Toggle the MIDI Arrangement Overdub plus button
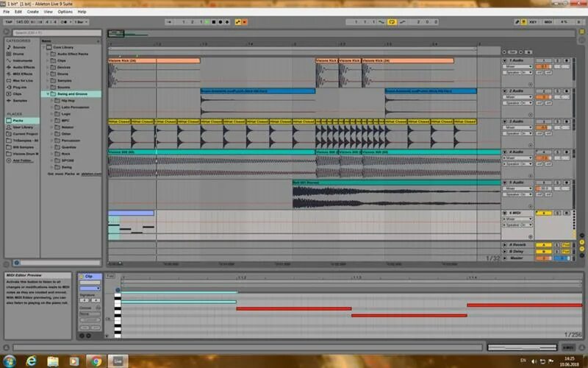This screenshot has height=368, width=588. pos(227,22)
